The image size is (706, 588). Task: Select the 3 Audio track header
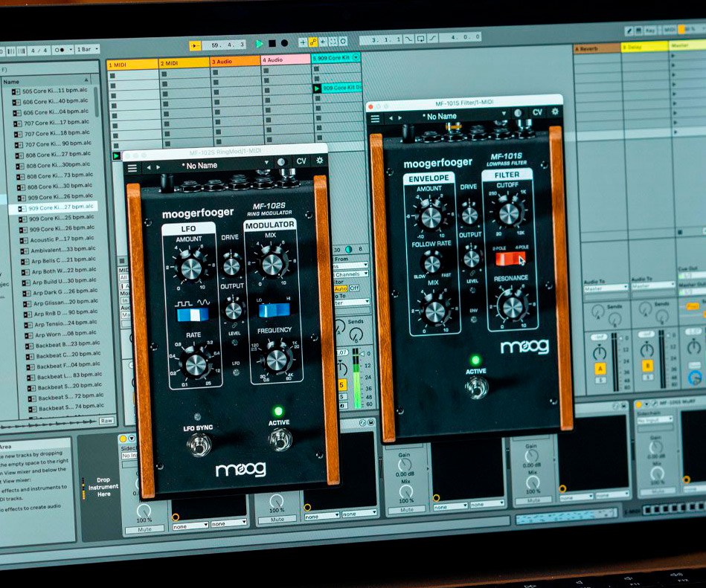coord(236,61)
